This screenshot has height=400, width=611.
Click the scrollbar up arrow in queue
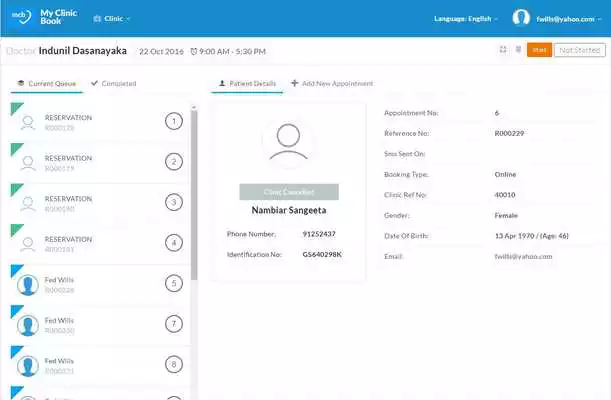click(194, 107)
